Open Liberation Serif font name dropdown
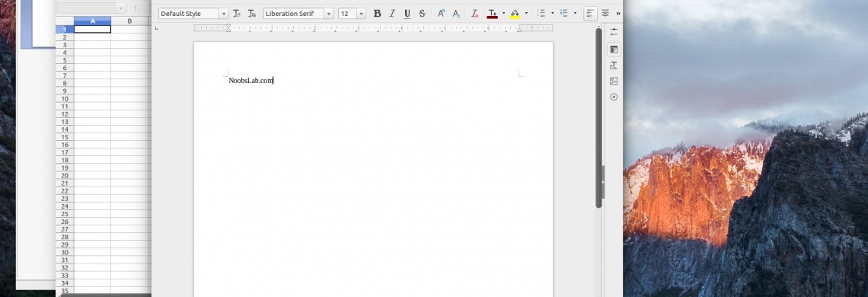 [329, 14]
